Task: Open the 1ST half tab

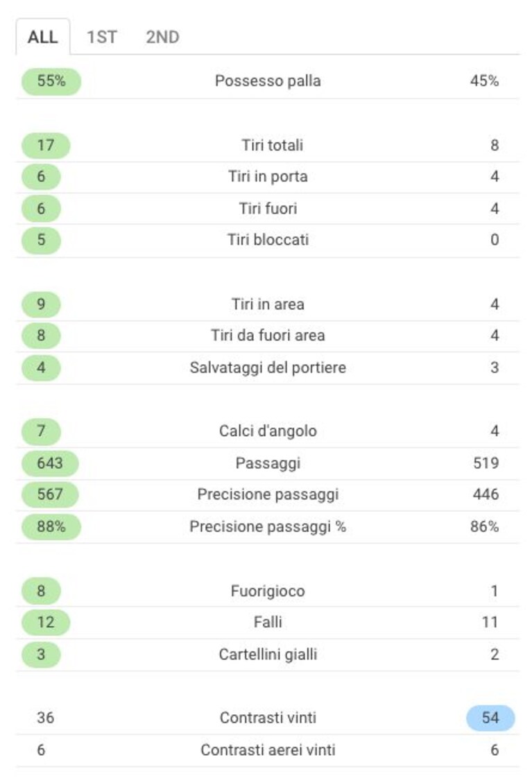Action: click(x=102, y=37)
